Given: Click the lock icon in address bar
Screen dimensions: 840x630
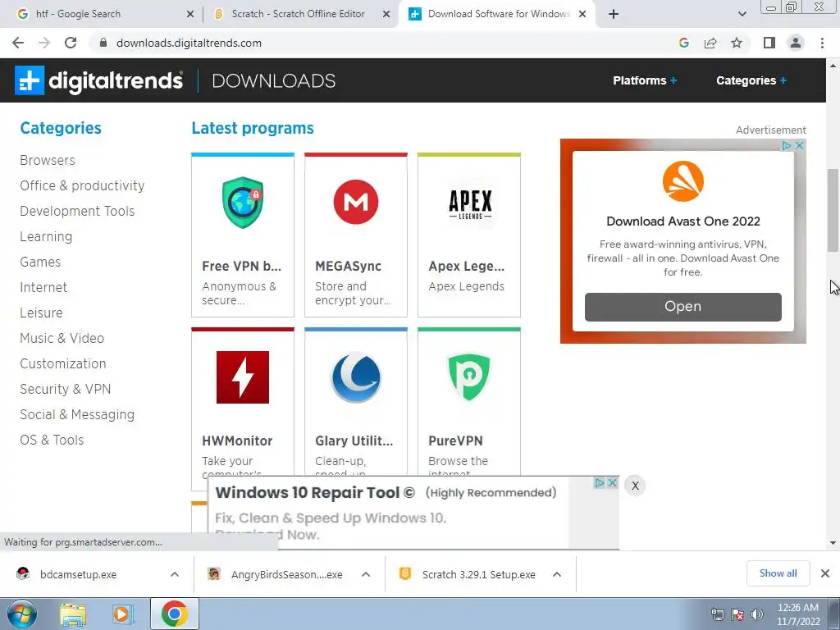Looking at the screenshot, I should (x=103, y=43).
